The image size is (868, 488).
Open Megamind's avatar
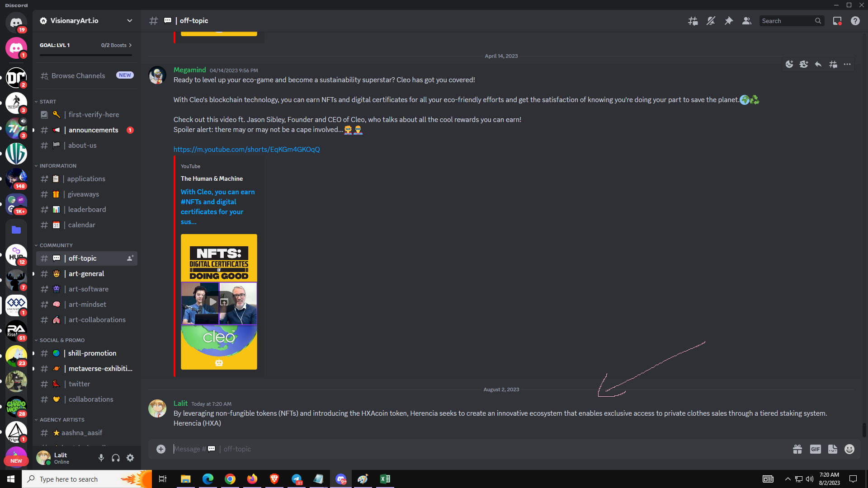[157, 75]
